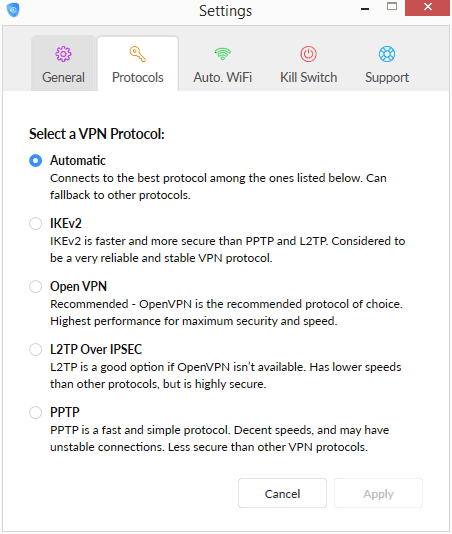Choose the Open VPN radio option
The width and height of the screenshot is (452, 534).
coord(35,286)
